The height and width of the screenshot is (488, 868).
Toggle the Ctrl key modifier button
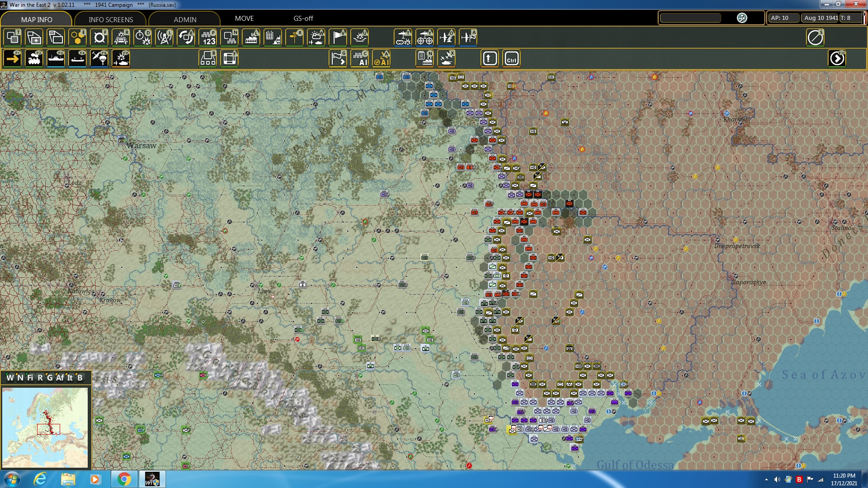[511, 58]
